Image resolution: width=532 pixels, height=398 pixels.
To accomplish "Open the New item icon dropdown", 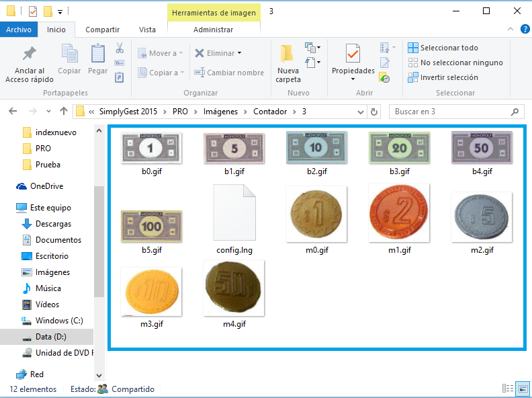I will [312, 48].
